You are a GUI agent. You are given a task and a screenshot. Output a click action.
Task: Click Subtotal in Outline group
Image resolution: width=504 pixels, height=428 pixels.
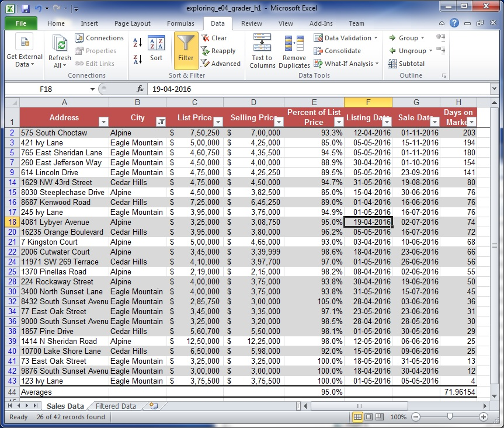point(406,64)
